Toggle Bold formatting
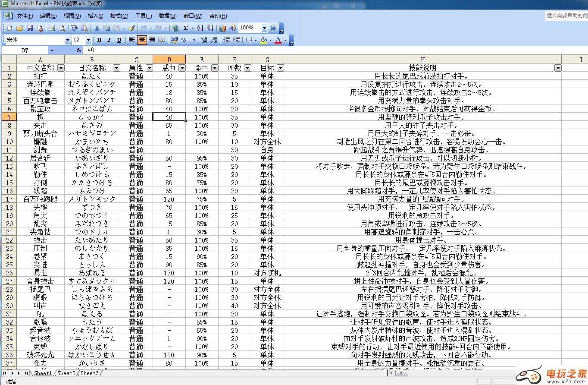588x385 pixels. click(x=99, y=40)
